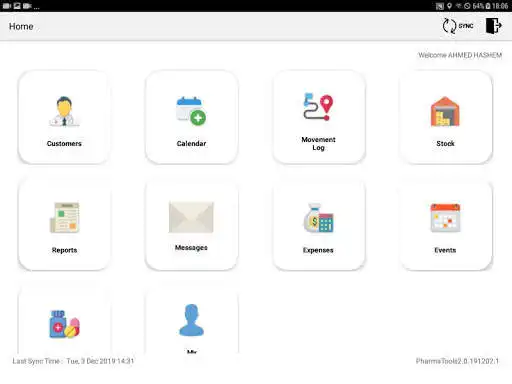This screenshot has width=512, height=384.
Task: Open the Stock warehouse icon
Action: [445, 111]
